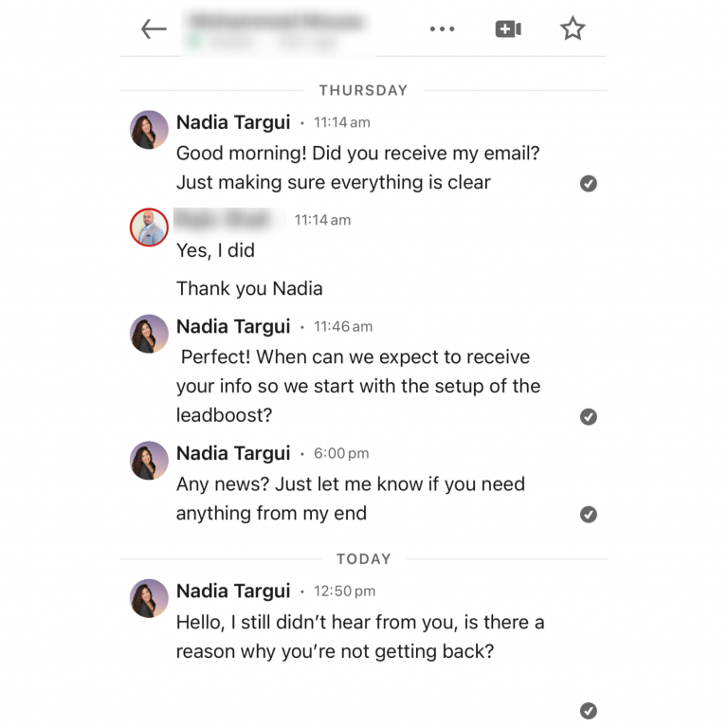
Task: Click the red-ringed avatar of the replying contact
Action: click(x=149, y=227)
